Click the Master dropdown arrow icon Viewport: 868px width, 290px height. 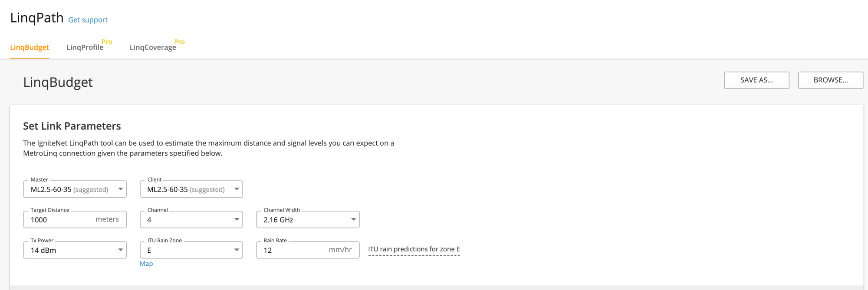point(120,189)
